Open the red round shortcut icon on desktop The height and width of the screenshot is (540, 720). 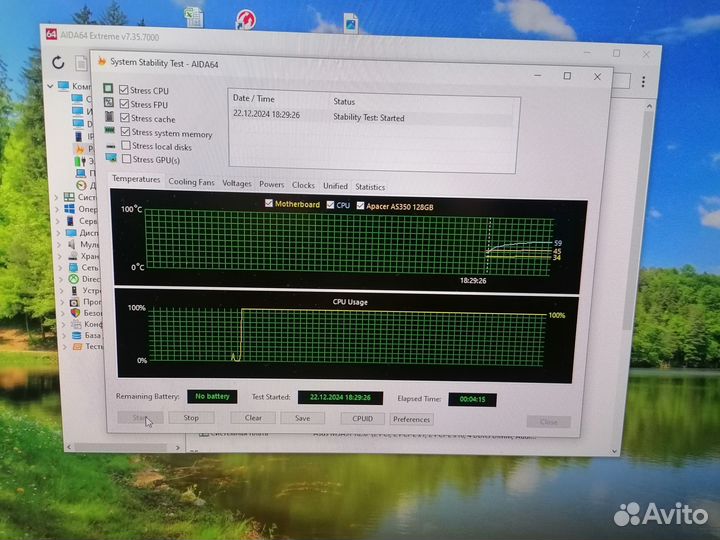246,20
